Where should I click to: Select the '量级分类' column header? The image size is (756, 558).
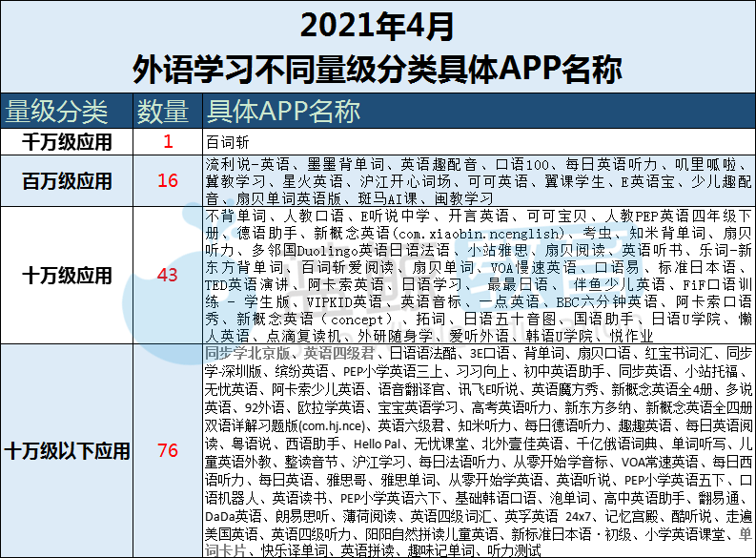[x=56, y=112]
